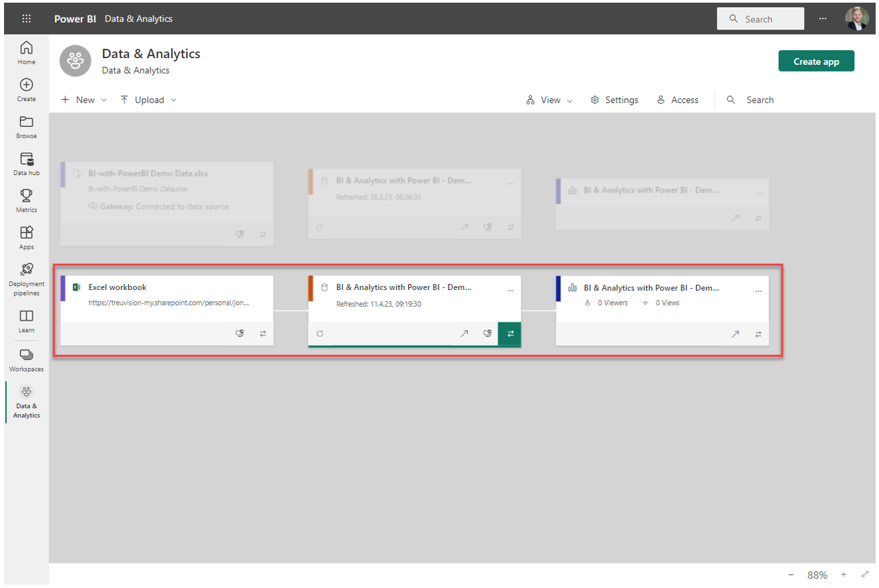The width and height of the screenshot is (879, 588).
Task: Click the title of the 0 Viewers report card
Action: 651,287
